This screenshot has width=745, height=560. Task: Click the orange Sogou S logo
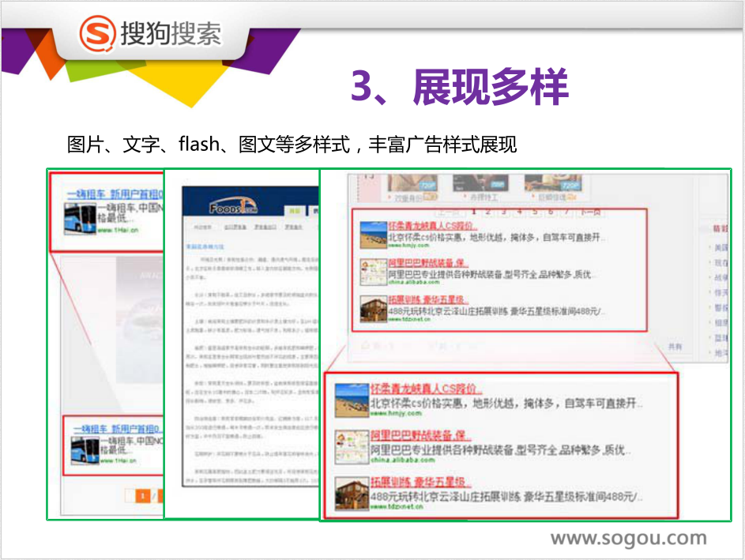[x=97, y=33]
